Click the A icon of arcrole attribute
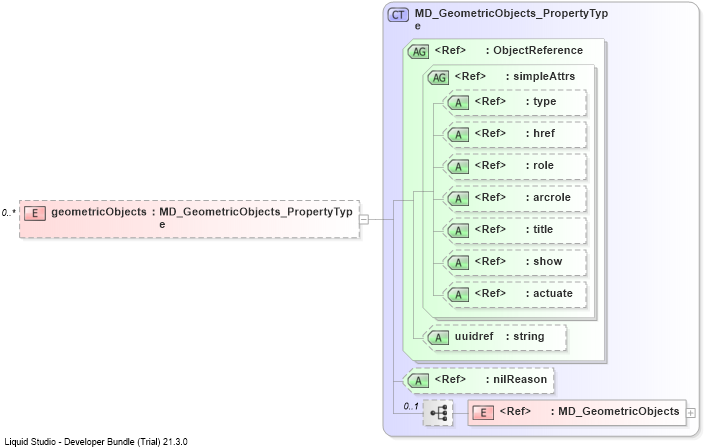Viewport: 704px width, 447px height. (x=458, y=198)
